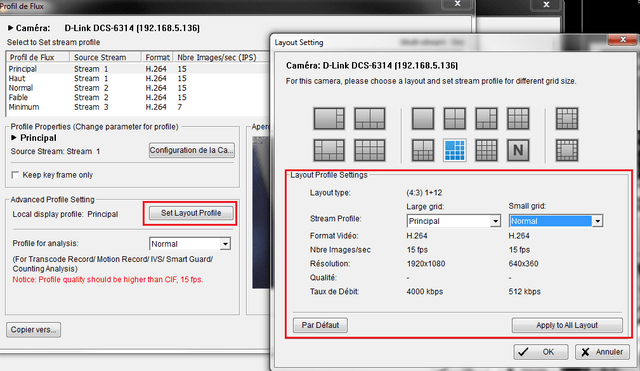
Task: Select the single-view 1x1 layout icon
Action: (422, 118)
